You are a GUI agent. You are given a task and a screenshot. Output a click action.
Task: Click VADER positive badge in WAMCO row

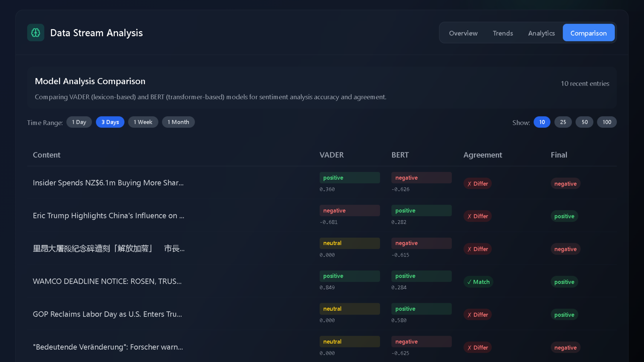[x=350, y=276]
